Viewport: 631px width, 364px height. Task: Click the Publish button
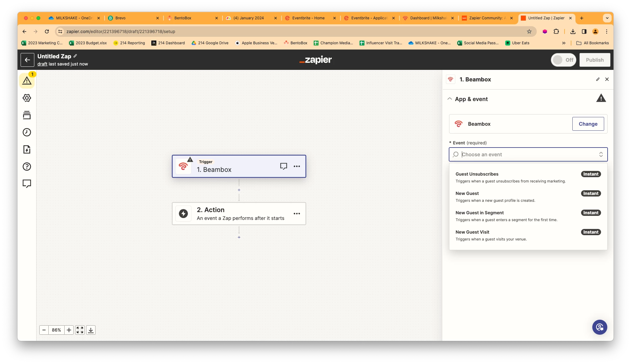tap(594, 60)
